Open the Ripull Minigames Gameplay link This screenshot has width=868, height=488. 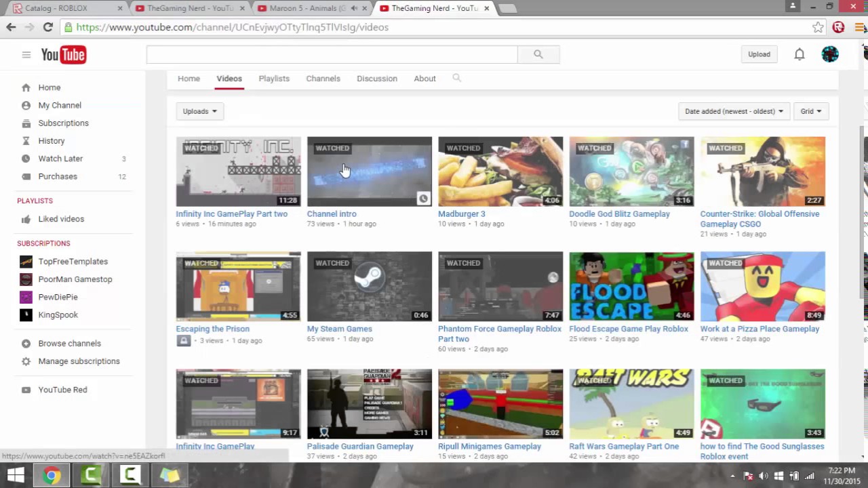coord(490,446)
